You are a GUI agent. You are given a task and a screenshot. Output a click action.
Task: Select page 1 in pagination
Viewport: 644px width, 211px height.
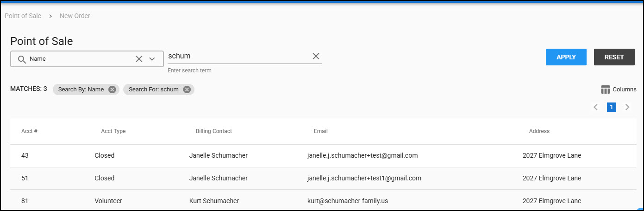click(612, 107)
